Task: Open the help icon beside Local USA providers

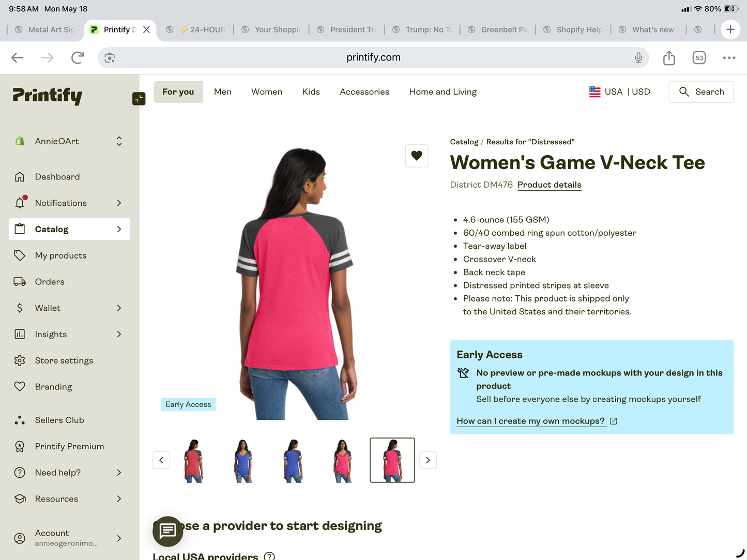Action: (269, 556)
